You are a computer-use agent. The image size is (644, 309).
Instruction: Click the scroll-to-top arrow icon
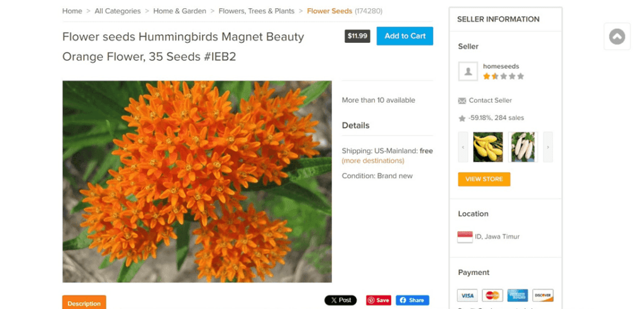pyautogui.click(x=617, y=37)
